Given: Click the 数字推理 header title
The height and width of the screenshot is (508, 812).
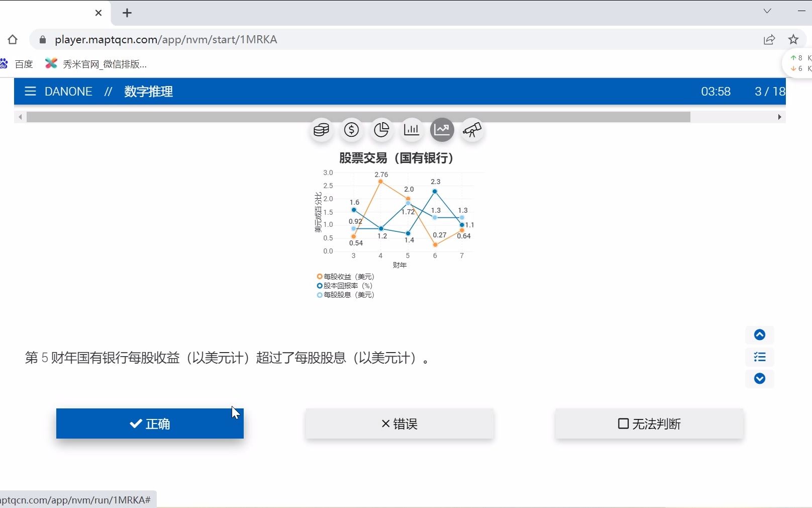Looking at the screenshot, I should 148,92.
